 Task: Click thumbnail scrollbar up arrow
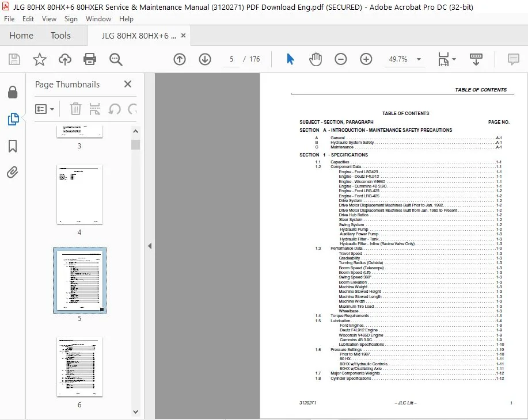pos(135,131)
